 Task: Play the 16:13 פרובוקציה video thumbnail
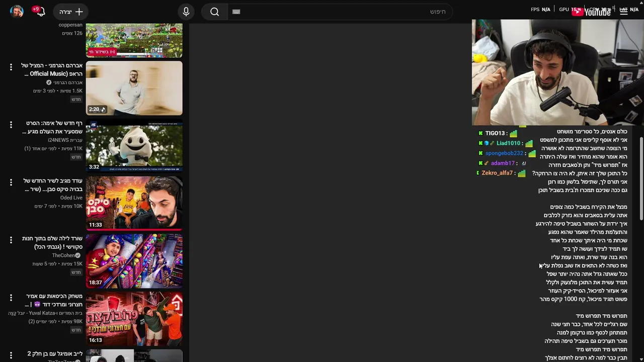134,319
